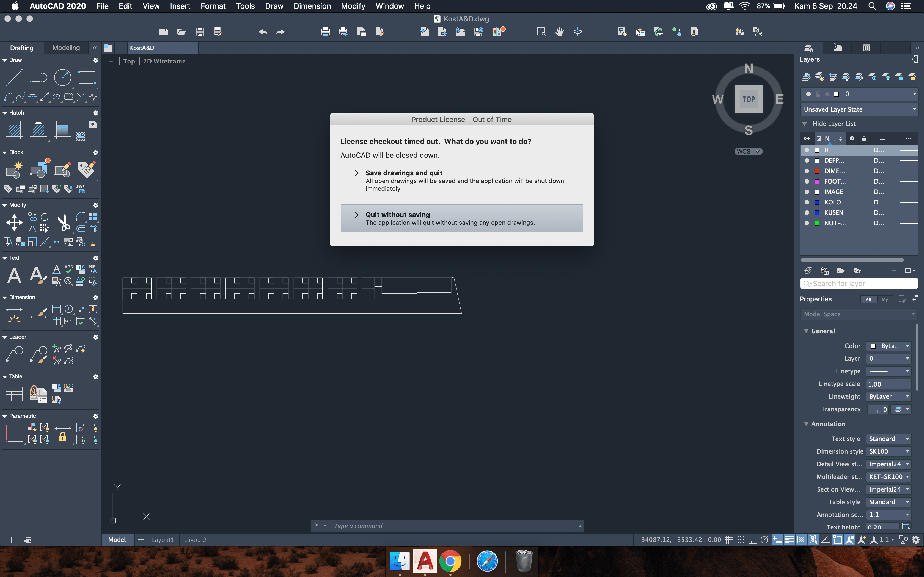Select the Insert Table tool
924x577 pixels.
tap(14, 393)
